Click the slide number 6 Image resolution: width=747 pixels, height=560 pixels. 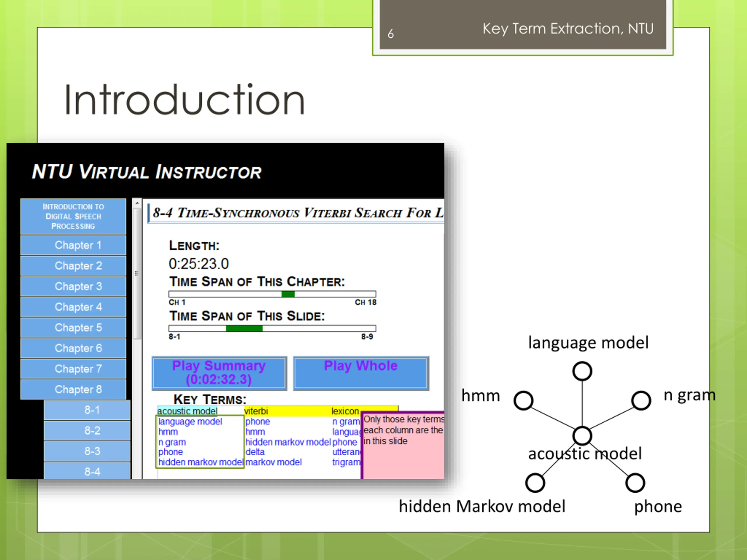pos(391,34)
